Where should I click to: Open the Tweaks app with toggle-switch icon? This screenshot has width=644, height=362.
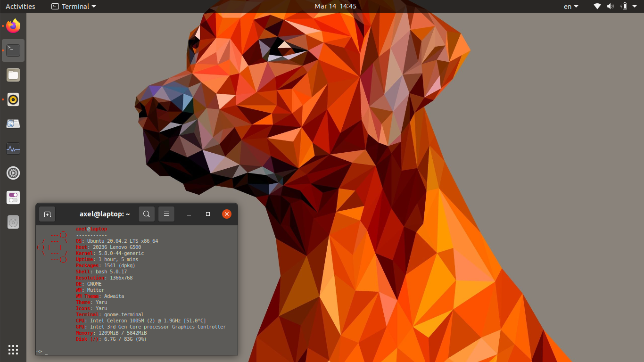[x=13, y=197]
